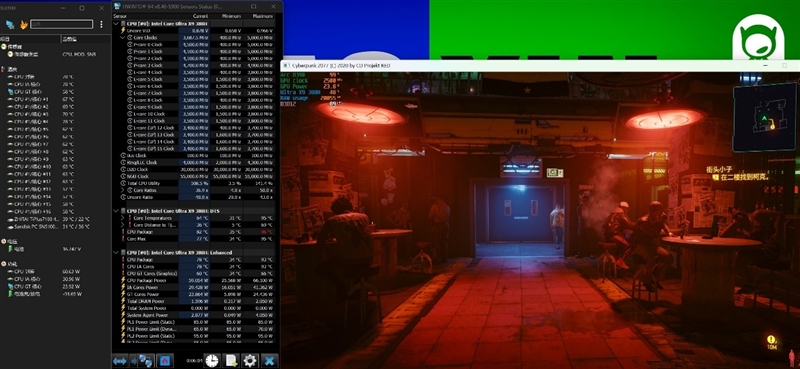This screenshot has height=369, width=800.
Task: Click the computer report icon in AIDA64 toolbar
Action: (x=10, y=24)
